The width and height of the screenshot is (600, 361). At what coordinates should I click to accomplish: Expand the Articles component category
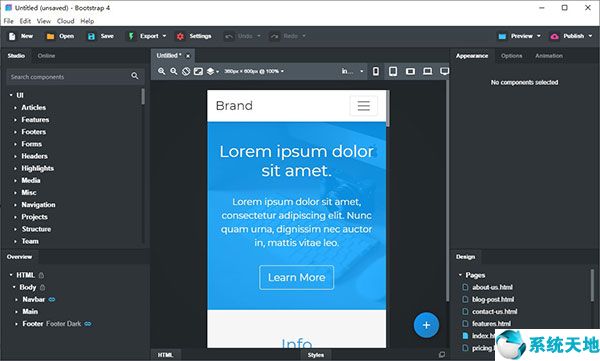click(15, 108)
